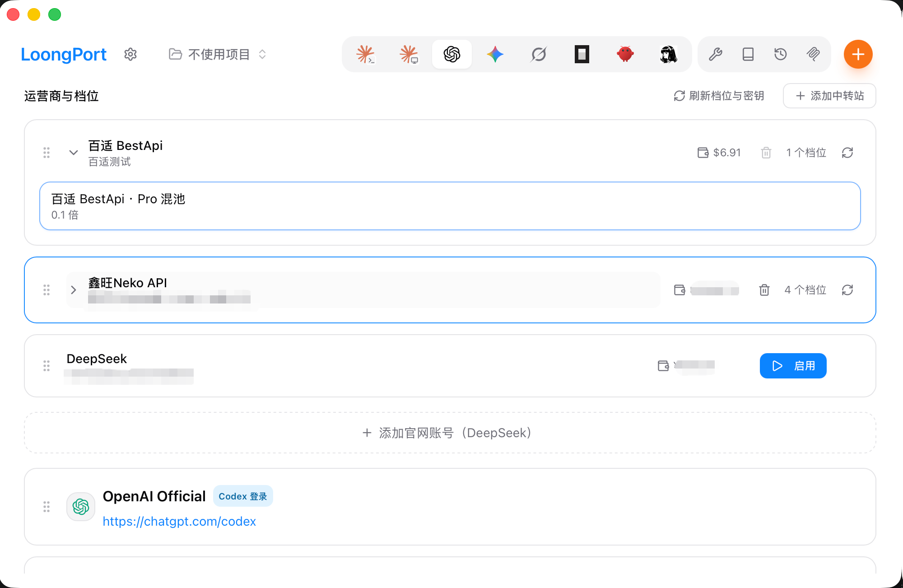
Task: Open the paperclip attachments icon
Action: 813,54
